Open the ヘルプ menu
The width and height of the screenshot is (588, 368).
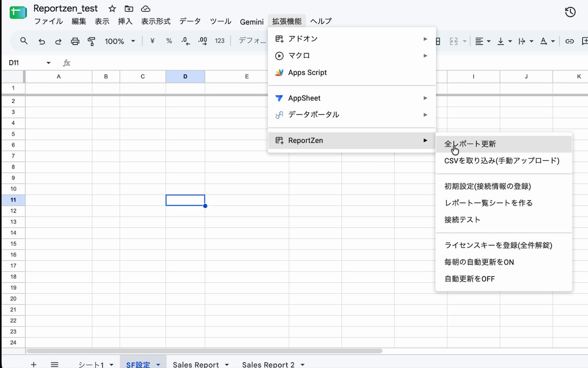click(321, 22)
